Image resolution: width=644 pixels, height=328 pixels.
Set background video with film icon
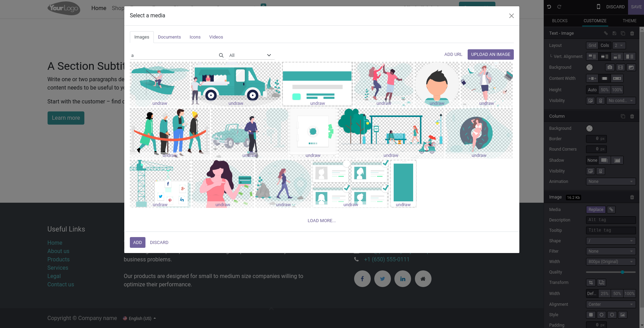click(x=620, y=67)
